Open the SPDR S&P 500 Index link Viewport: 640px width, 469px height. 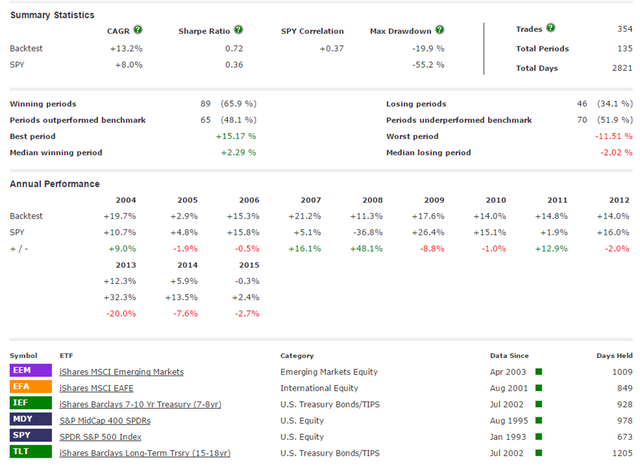[100, 437]
